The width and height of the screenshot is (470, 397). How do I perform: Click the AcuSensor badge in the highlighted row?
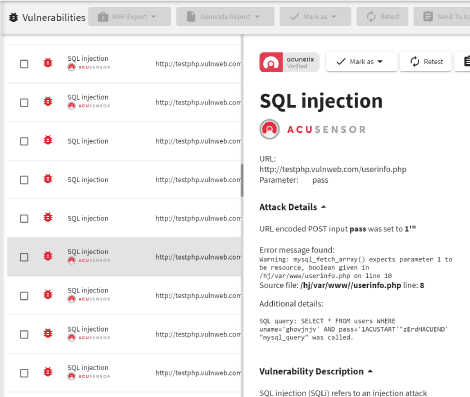[89, 260]
